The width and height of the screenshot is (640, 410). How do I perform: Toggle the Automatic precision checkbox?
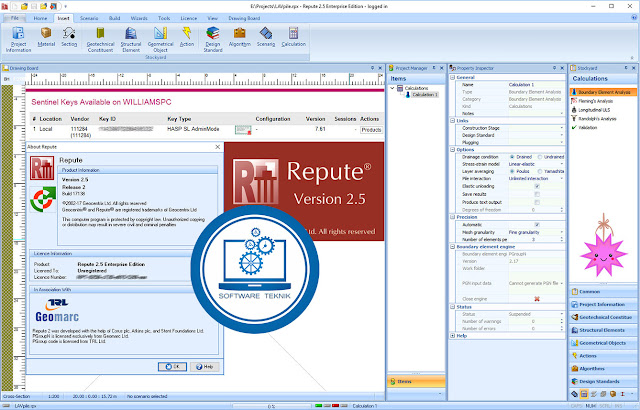click(537, 225)
